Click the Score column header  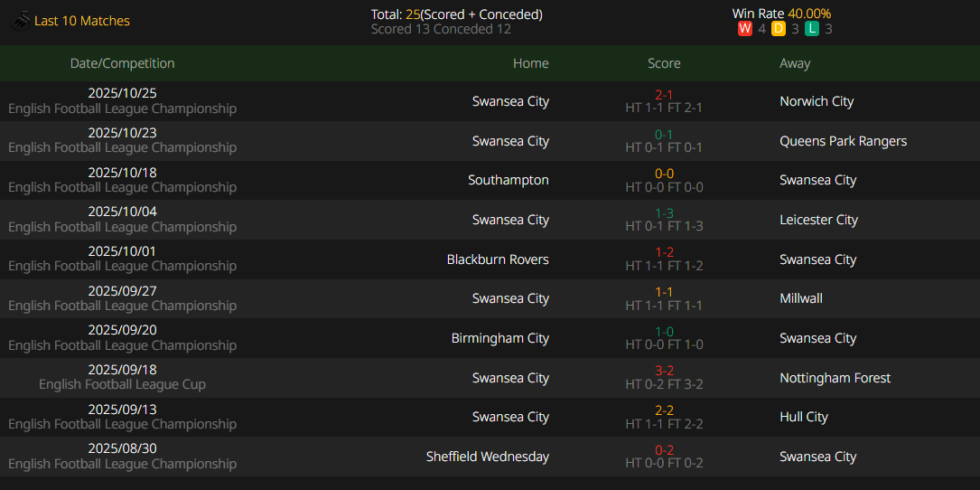point(664,63)
